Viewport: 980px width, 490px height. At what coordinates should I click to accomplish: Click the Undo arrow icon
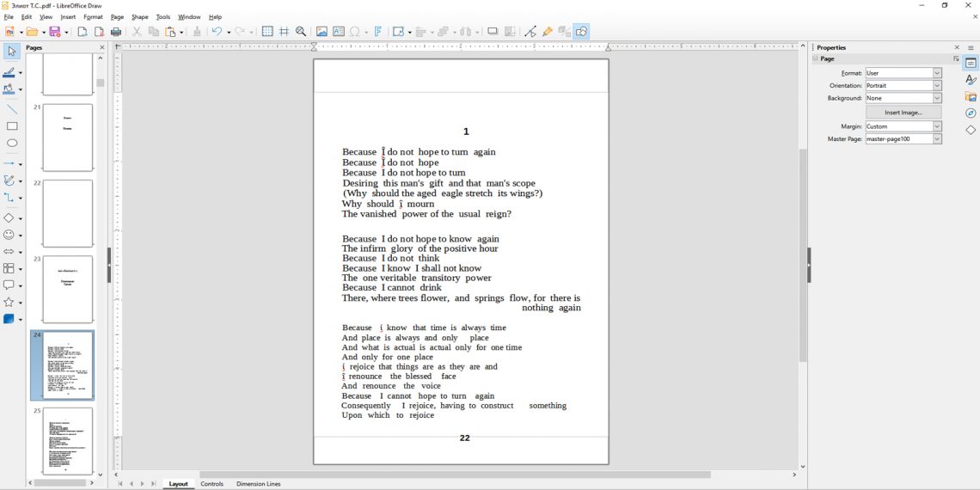coord(217,32)
